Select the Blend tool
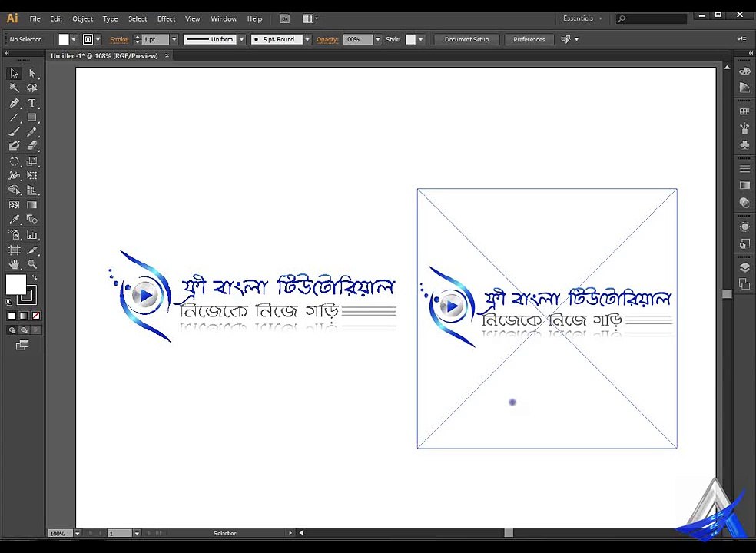 pyautogui.click(x=32, y=220)
